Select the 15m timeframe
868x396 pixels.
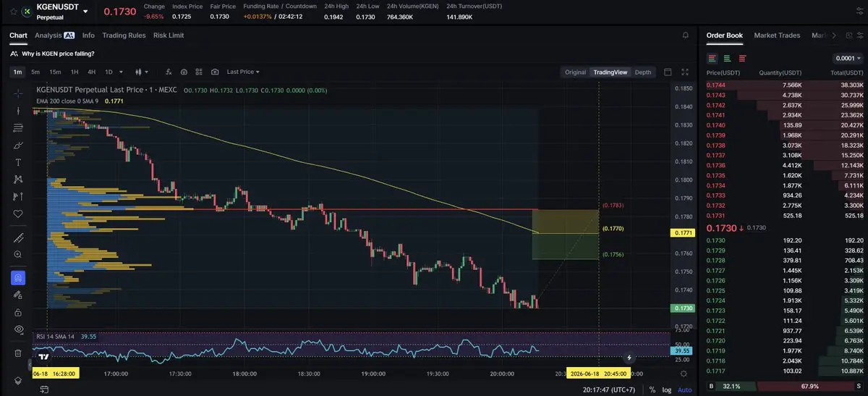click(55, 72)
